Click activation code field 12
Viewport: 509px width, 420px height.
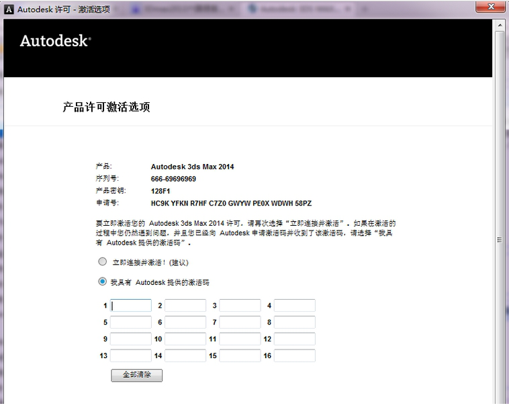[294, 339]
